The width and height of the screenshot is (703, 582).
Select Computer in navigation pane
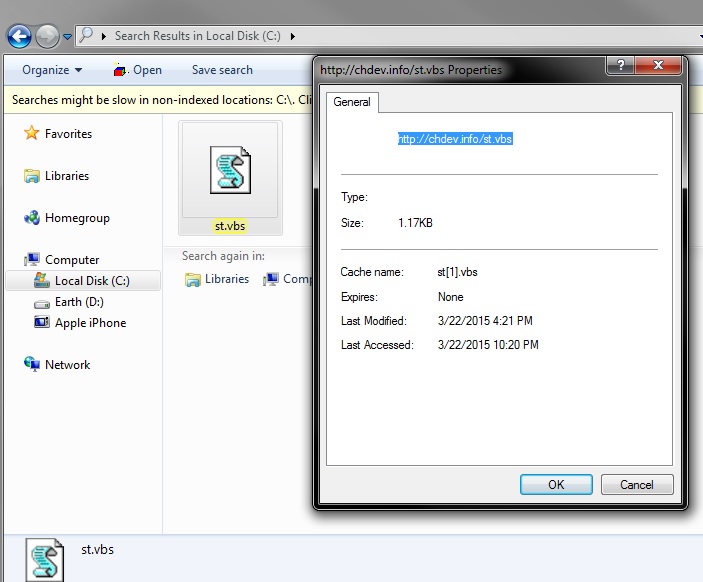tap(72, 260)
